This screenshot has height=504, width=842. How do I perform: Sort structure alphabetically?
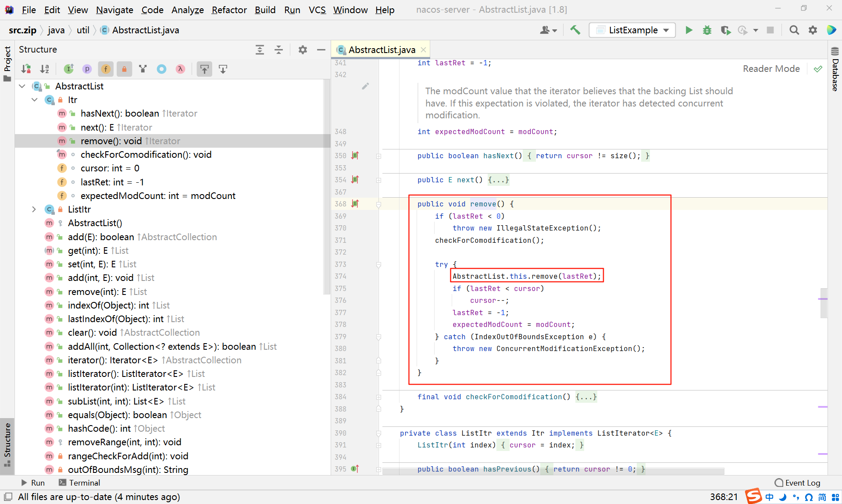(x=44, y=69)
